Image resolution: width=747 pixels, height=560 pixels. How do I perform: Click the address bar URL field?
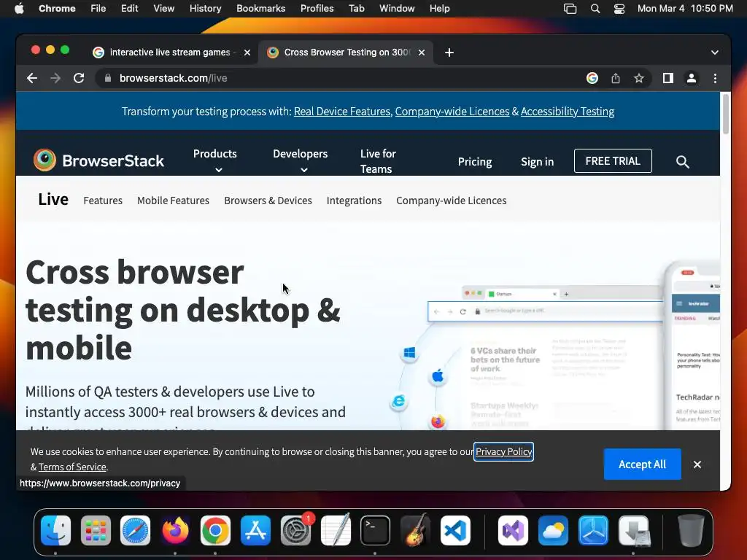[333, 78]
